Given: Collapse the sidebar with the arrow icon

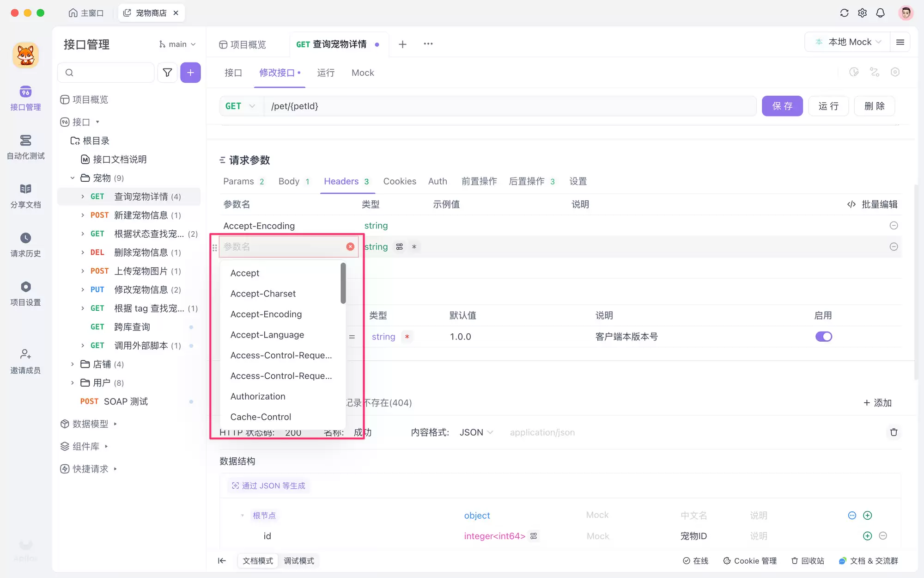Looking at the screenshot, I should (222, 560).
